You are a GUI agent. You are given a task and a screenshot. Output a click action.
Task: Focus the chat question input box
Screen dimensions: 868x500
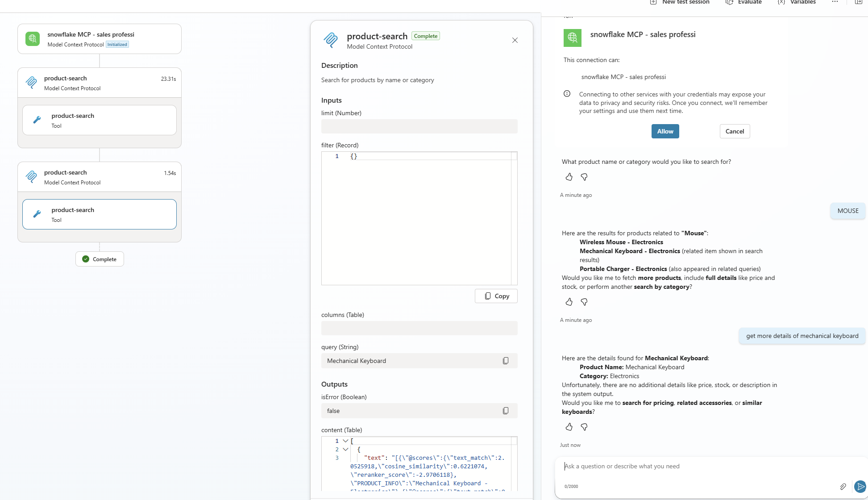(x=701, y=467)
